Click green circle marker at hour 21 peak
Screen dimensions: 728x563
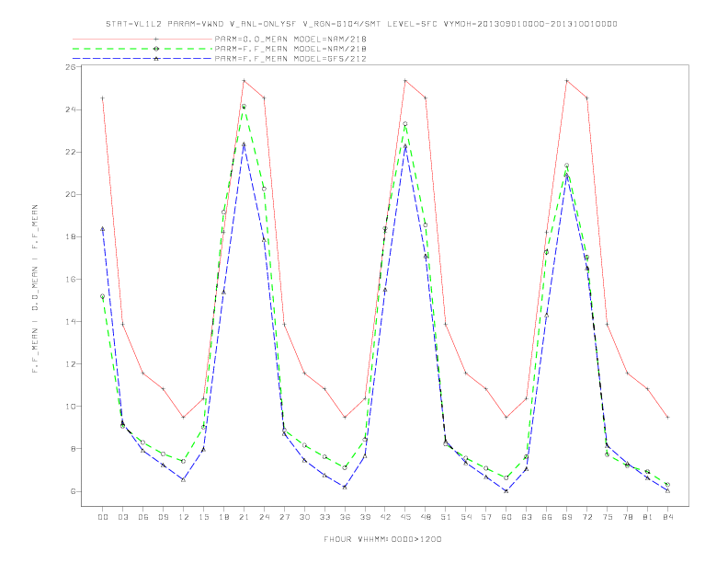click(244, 107)
